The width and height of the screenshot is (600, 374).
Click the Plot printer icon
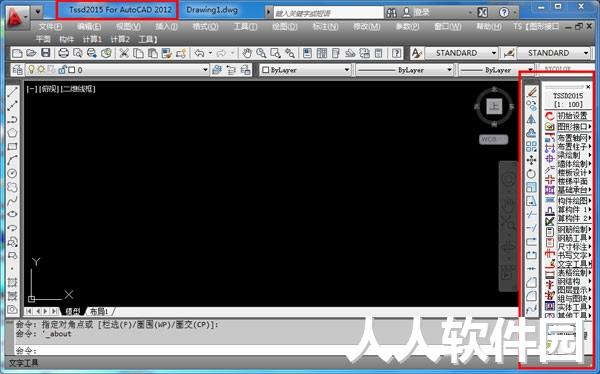(64, 53)
